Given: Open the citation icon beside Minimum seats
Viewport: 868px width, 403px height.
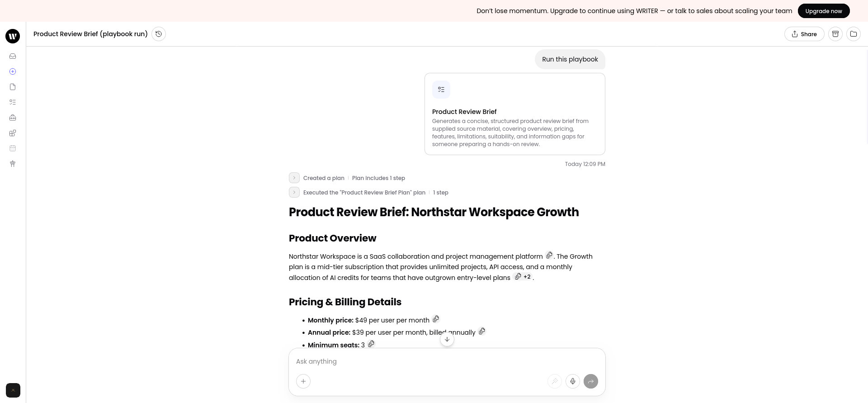Looking at the screenshot, I should 371,344.
